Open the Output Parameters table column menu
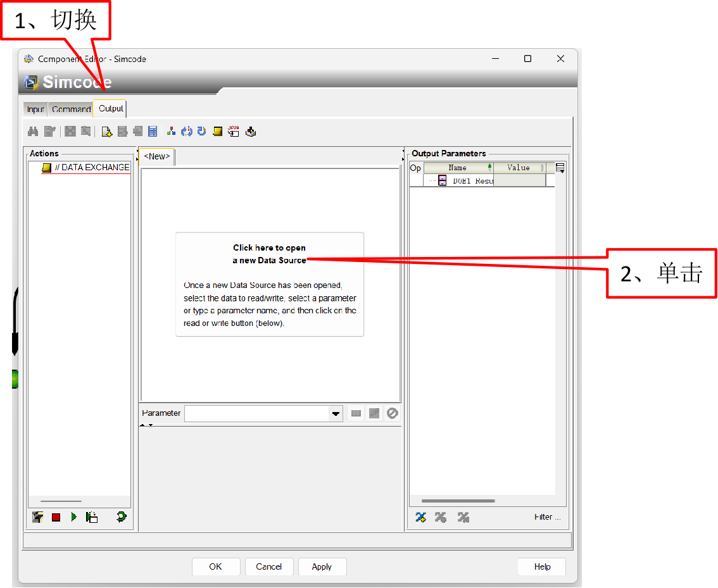This screenshot has height=588, width=718. pyautogui.click(x=560, y=168)
